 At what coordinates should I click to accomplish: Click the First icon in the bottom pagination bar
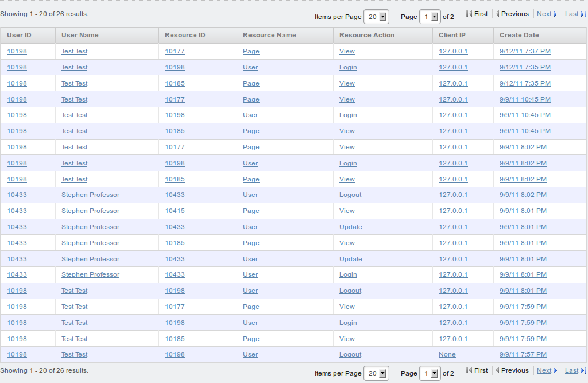tap(469, 370)
